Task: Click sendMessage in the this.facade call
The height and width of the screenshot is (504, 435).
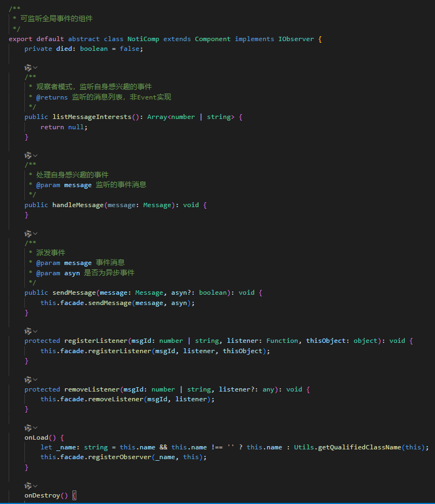Action: click(x=110, y=303)
